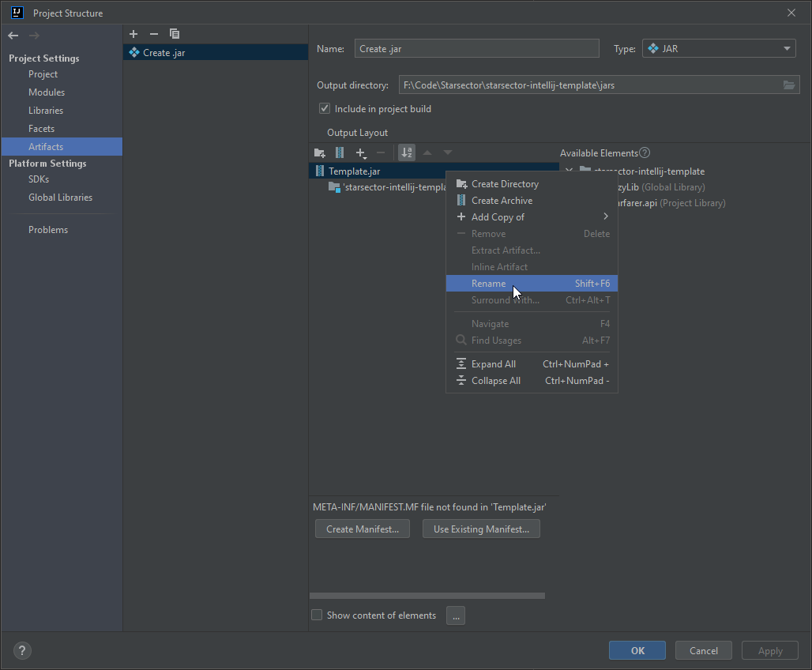The width and height of the screenshot is (812, 670).
Task: Click the Create Manifest... button
Action: [363, 529]
